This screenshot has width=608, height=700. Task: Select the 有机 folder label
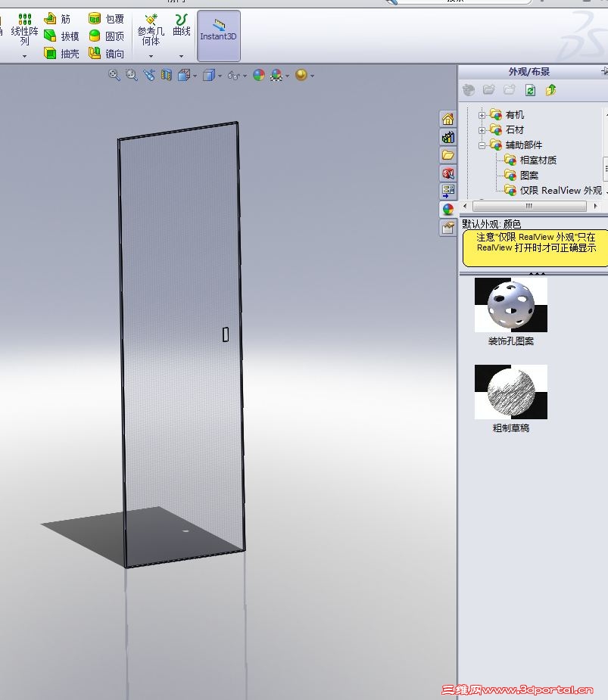click(515, 115)
